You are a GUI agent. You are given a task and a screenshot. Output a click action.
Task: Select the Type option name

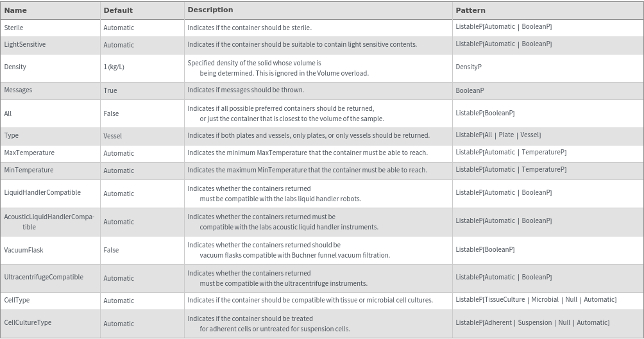12,136
